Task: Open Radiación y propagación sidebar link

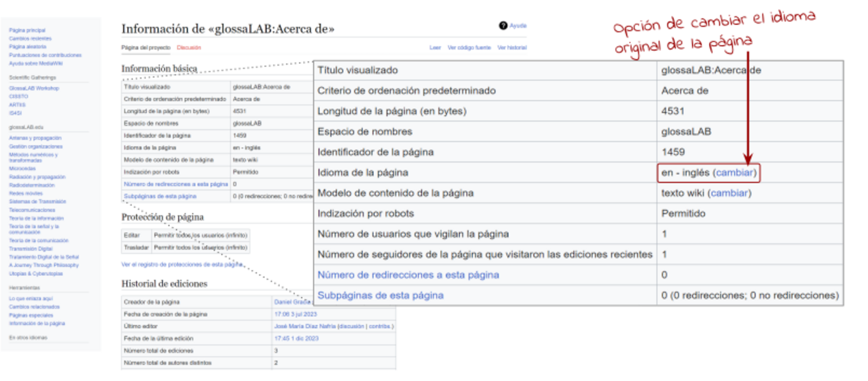Action: tap(37, 177)
